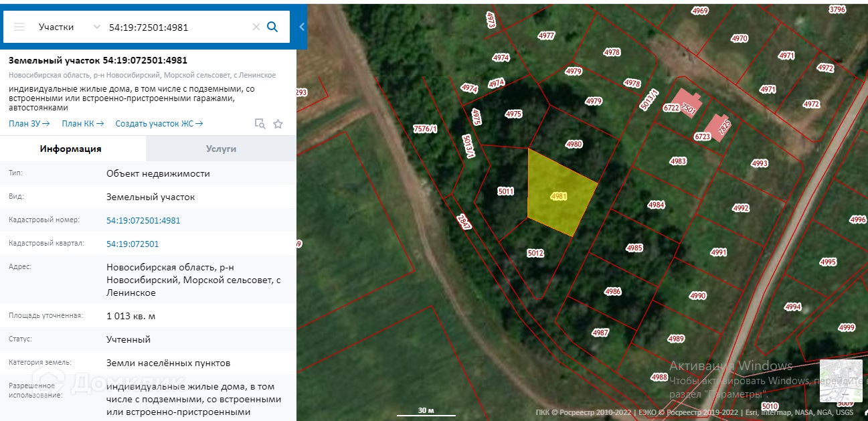The width and height of the screenshot is (868, 421).
Task: Click type value Объект недвижимости
Action: 158,173
